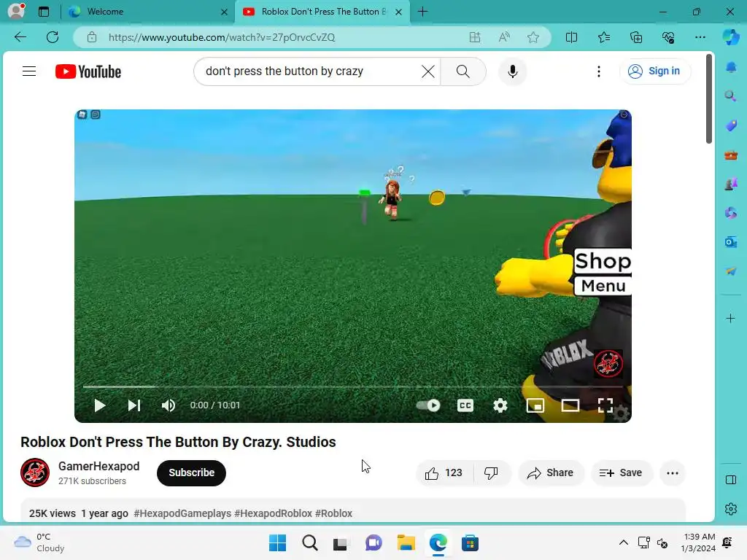
Task: Share the video
Action: click(551, 472)
